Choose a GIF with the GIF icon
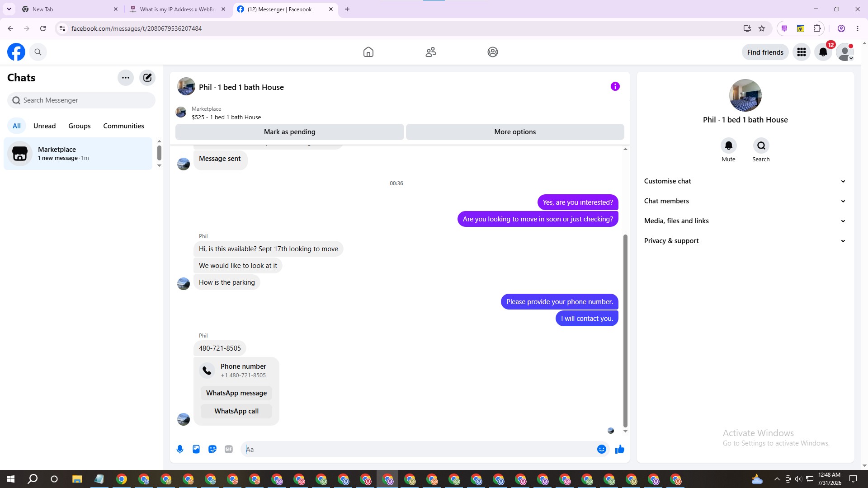 click(x=229, y=449)
